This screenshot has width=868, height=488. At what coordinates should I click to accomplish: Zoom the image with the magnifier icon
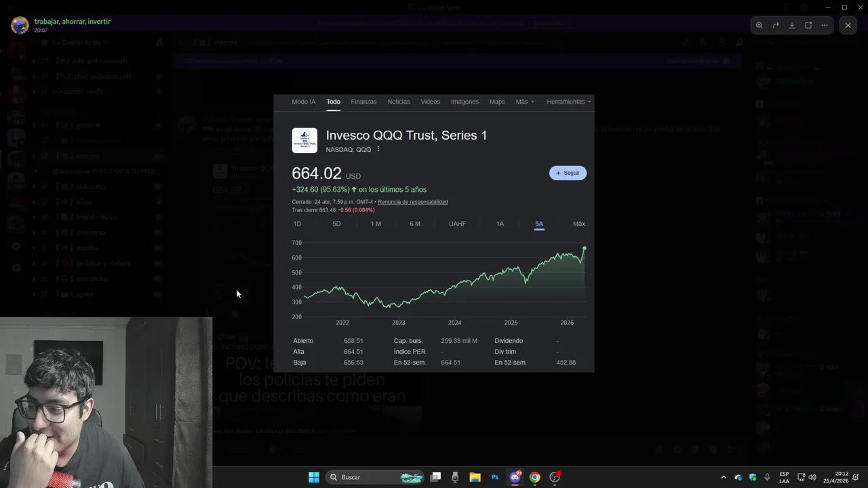click(759, 25)
